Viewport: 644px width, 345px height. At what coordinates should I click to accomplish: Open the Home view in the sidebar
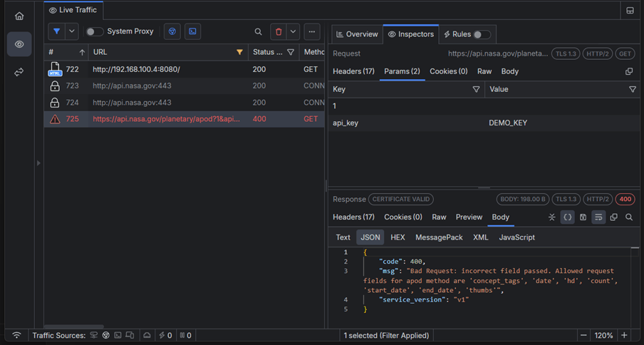click(19, 16)
